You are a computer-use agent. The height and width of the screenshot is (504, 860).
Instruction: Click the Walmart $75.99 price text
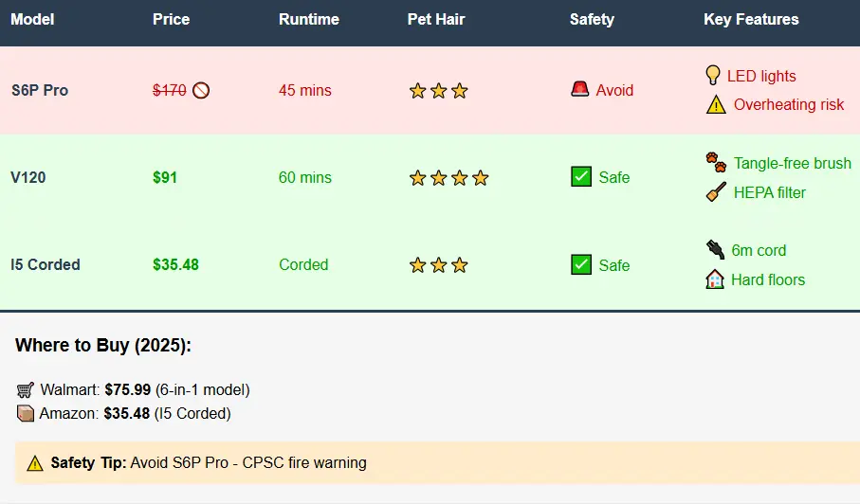(128, 389)
